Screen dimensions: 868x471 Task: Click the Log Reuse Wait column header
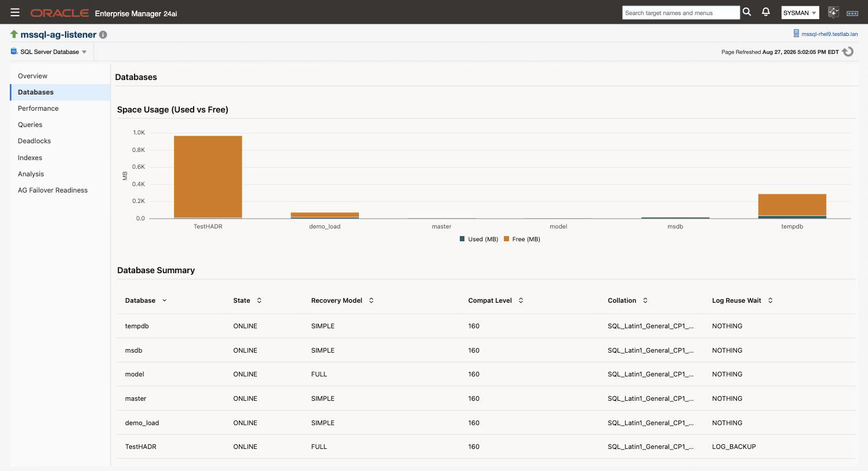click(736, 300)
